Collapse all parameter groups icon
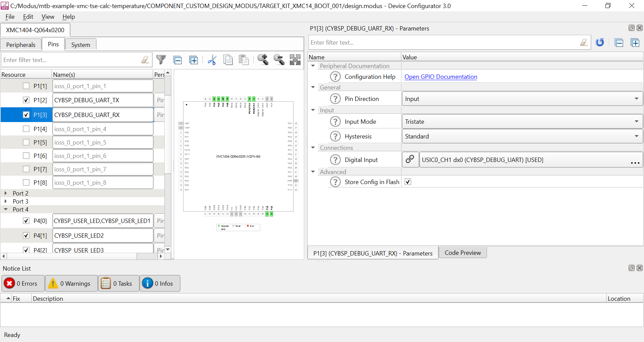 pos(619,43)
